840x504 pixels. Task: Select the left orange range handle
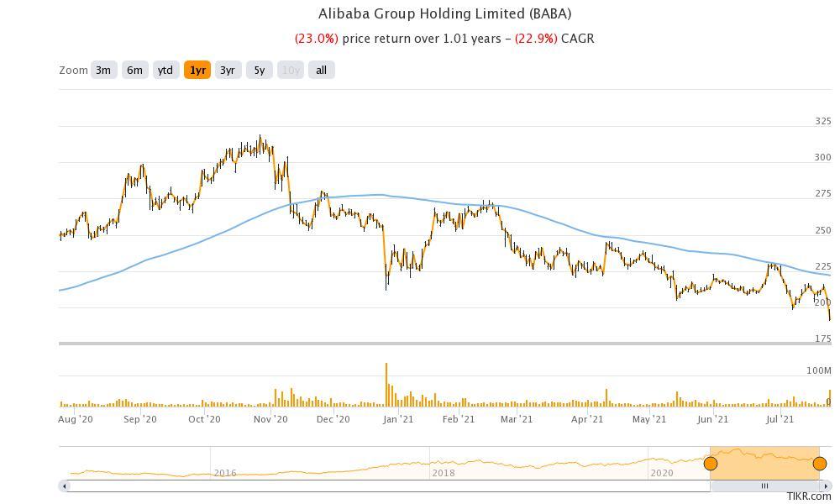pyautogui.click(x=711, y=463)
